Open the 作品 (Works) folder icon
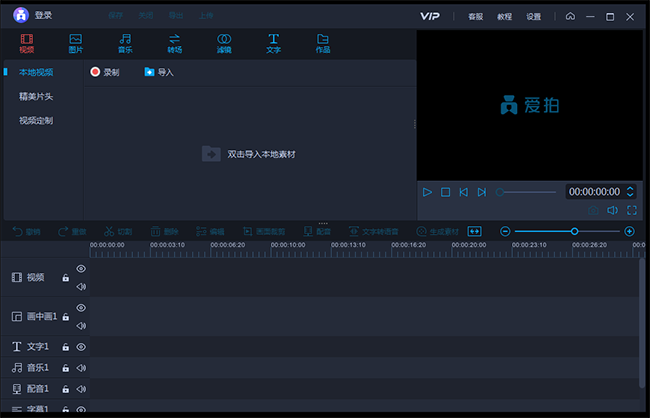Viewport: 650px width, 418px height. click(323, 42)
